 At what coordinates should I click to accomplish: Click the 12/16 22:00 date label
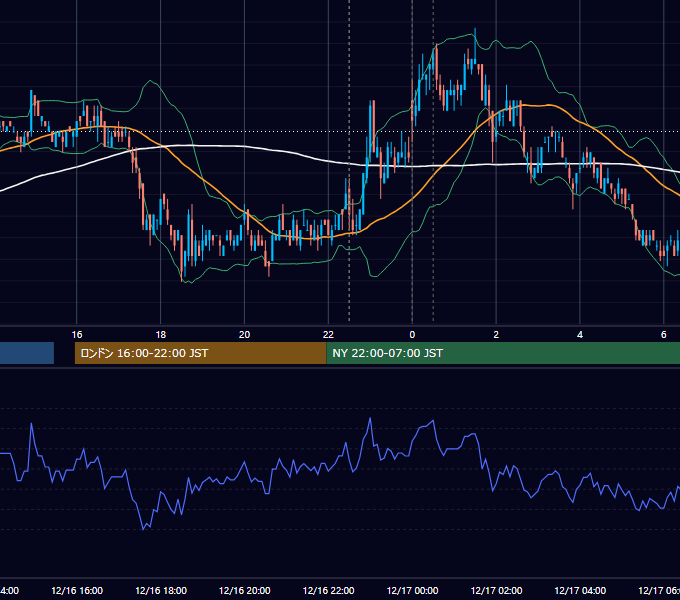point(328,590)
